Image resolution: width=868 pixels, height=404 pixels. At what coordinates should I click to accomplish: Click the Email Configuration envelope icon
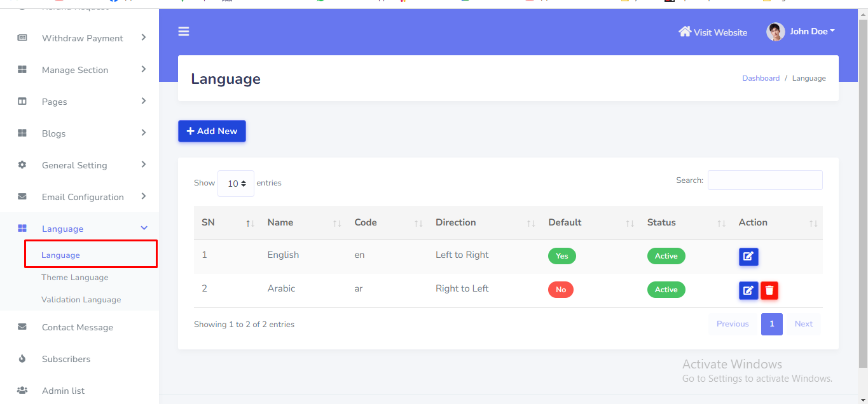click(x=22, y=197)
